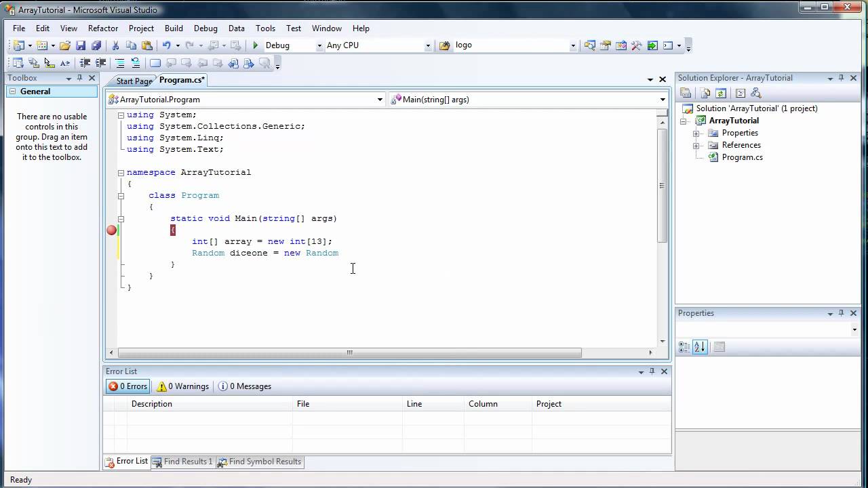Comment out the selected lines
This screenshot has height=488, width=868.
(x=120, y=63)
